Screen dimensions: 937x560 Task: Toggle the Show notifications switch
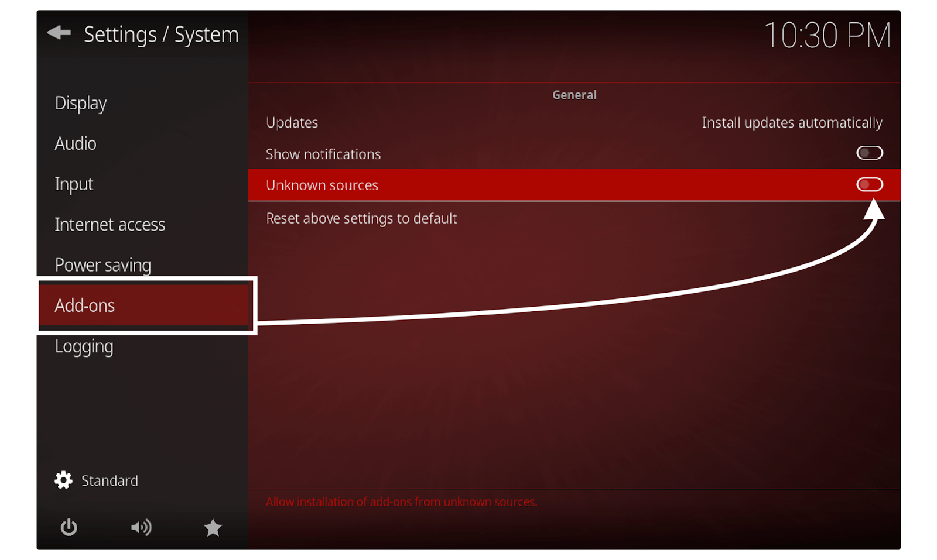coord(869,153)
